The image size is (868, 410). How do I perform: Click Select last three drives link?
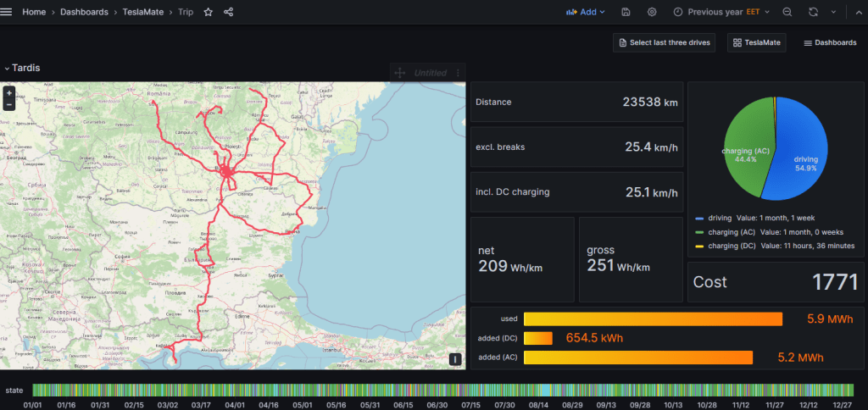click(x=665, y=42)
